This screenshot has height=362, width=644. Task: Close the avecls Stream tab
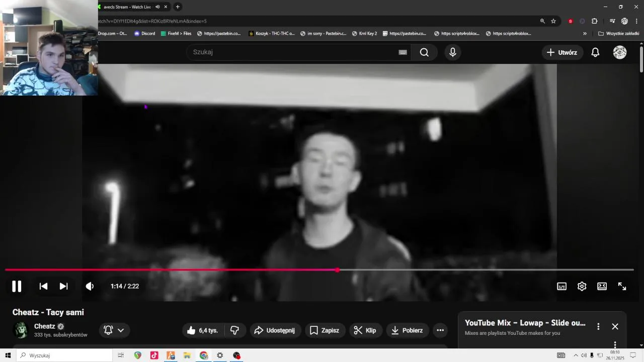click(x=166, y=7)
